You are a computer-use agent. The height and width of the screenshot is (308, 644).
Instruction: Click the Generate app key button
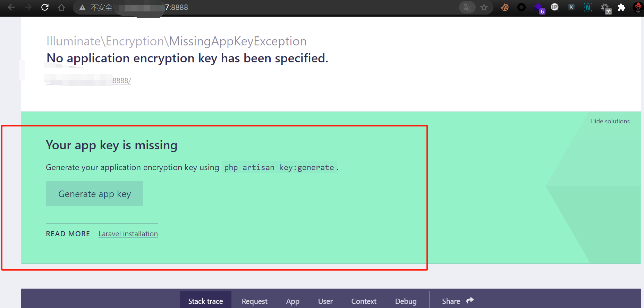(x=94, y=194)
